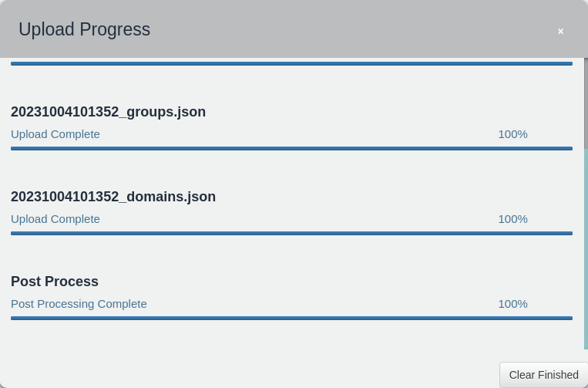The image size is (588, 388).
Task: Close the Upload Progress dialog
Action: [x=560, y=32]
